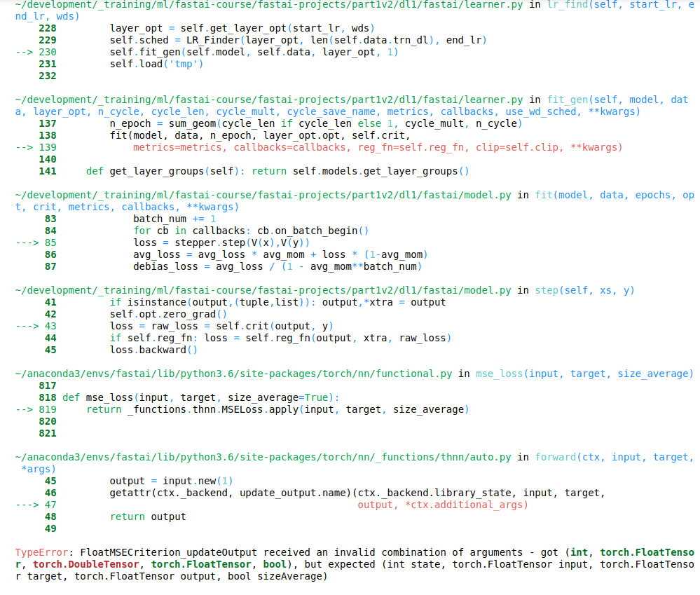Click 'mse_loss(input, target, size_average)' header

coord(584,374)
